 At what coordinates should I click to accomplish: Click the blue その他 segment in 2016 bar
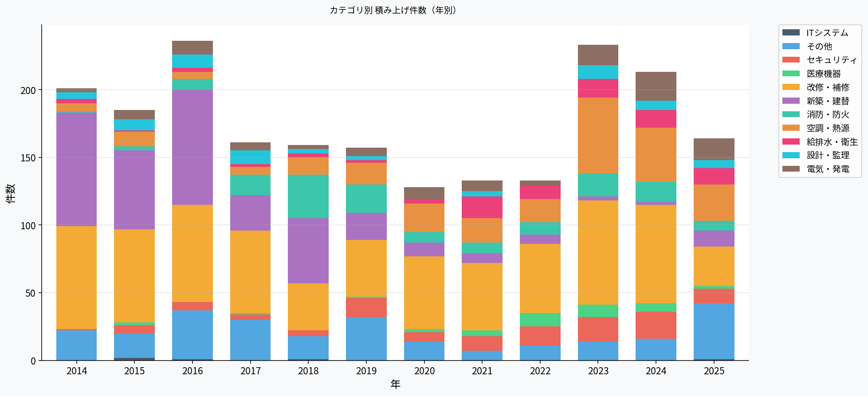click(x=192, y=335)
